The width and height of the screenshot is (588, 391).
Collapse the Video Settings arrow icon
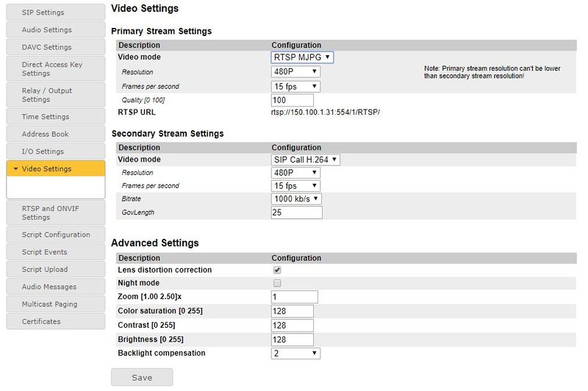pos(15,169)
